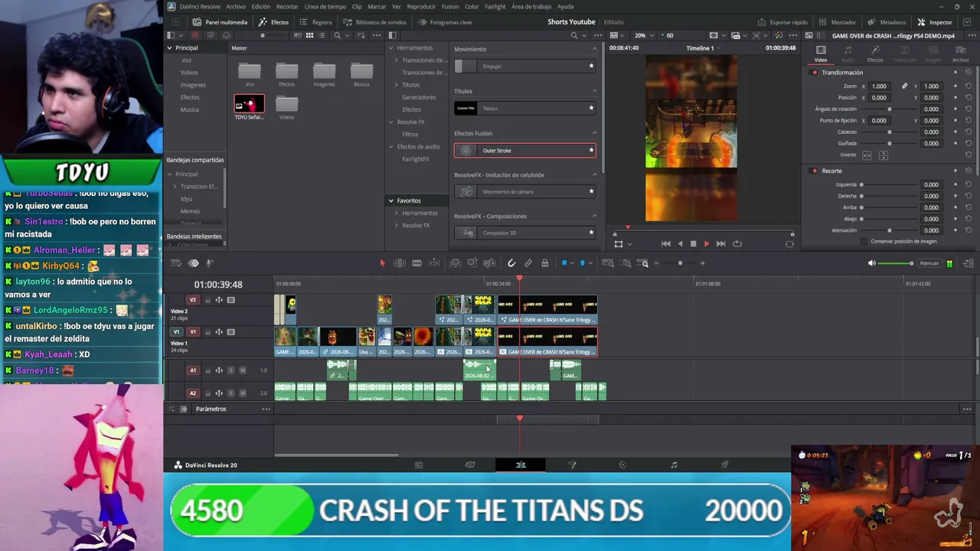
Task: Switch media pool to thumbnail grid view
Action: click(x=309, y=35)
